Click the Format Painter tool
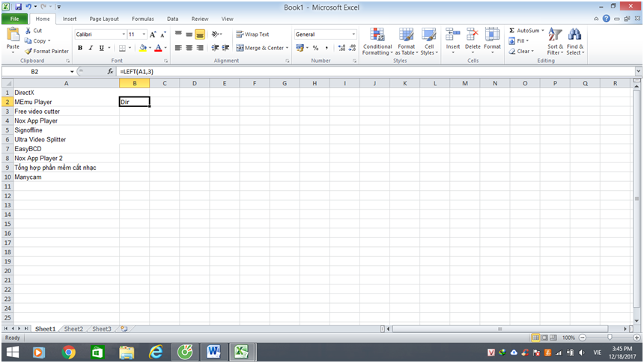Screen dimensions: 644x363 (x=48, y=51)
